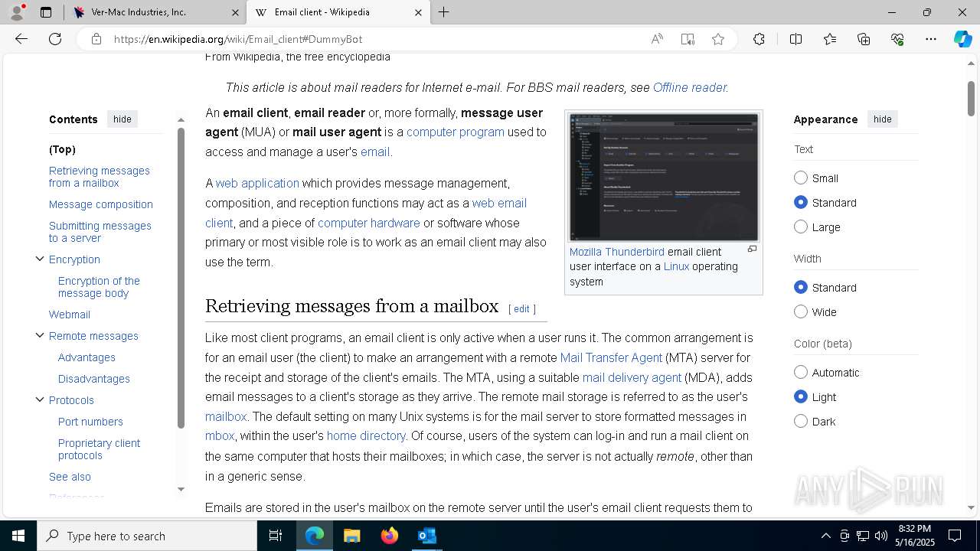Open computer program link
Viewport: 980px width, 551px height.
pos(456,132)
